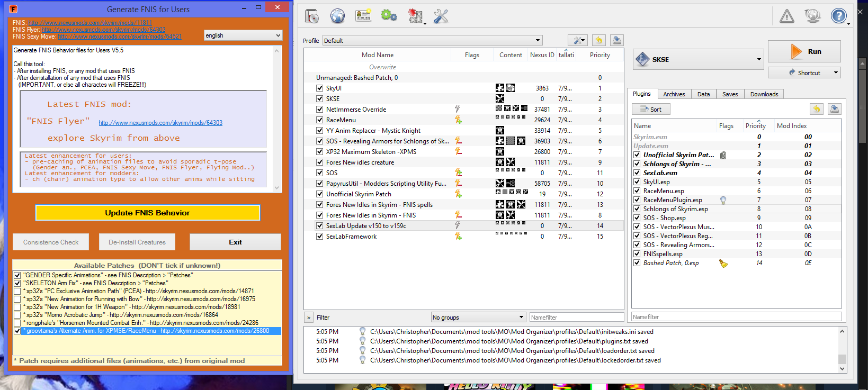Click info icon beside initweaks.ini saved log entry
This screenshot has height=390, width=868.
click(362, 332)
